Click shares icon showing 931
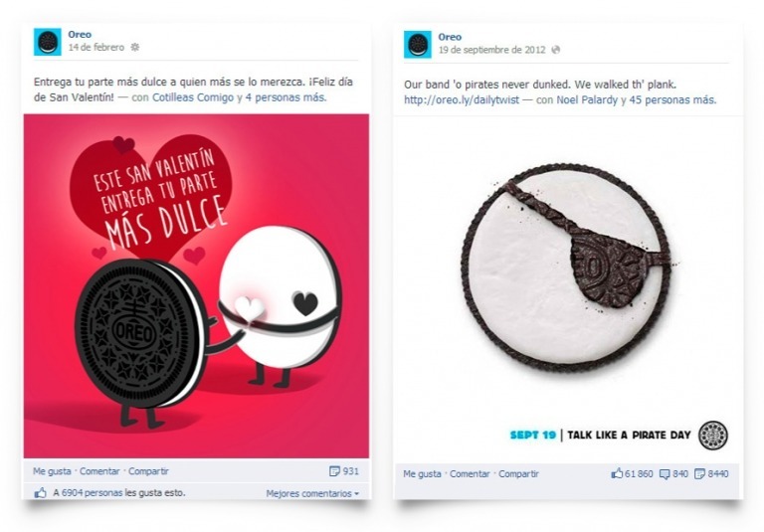Screen dimensions: 764x532 pyautogui.click(x=334, y=471)
